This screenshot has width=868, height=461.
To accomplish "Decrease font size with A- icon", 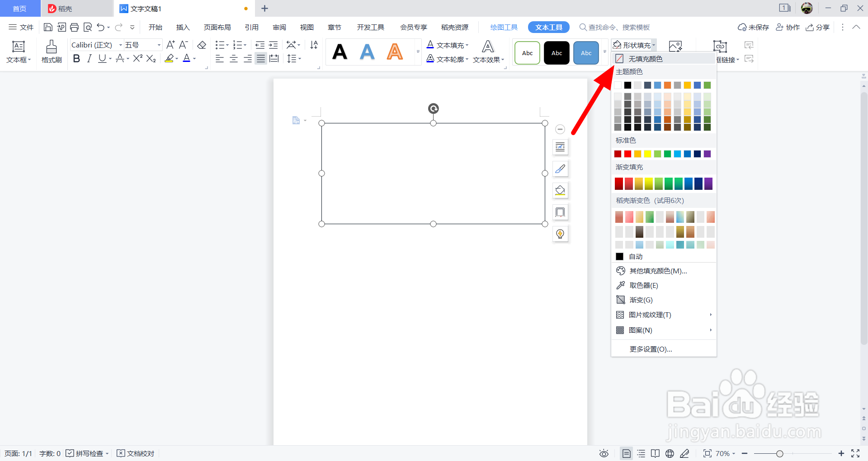I will (x=183, y=45).
